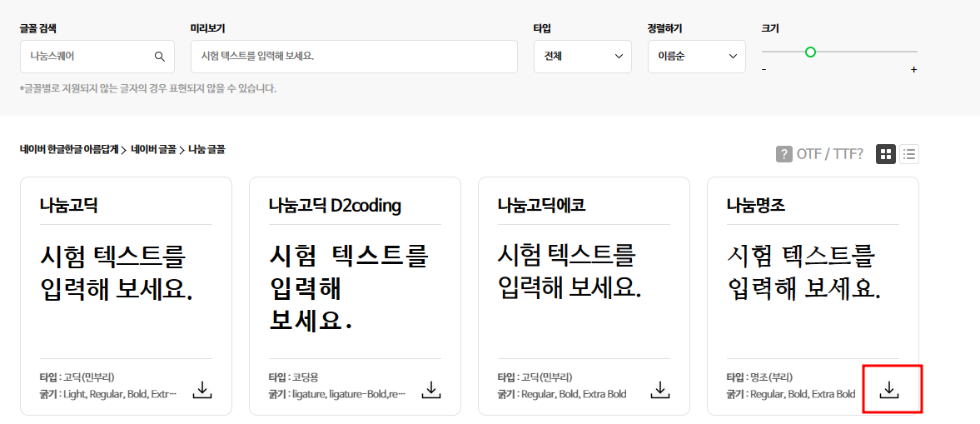Click the 나눔고딕에코 preview sample text

coord(570,271)
